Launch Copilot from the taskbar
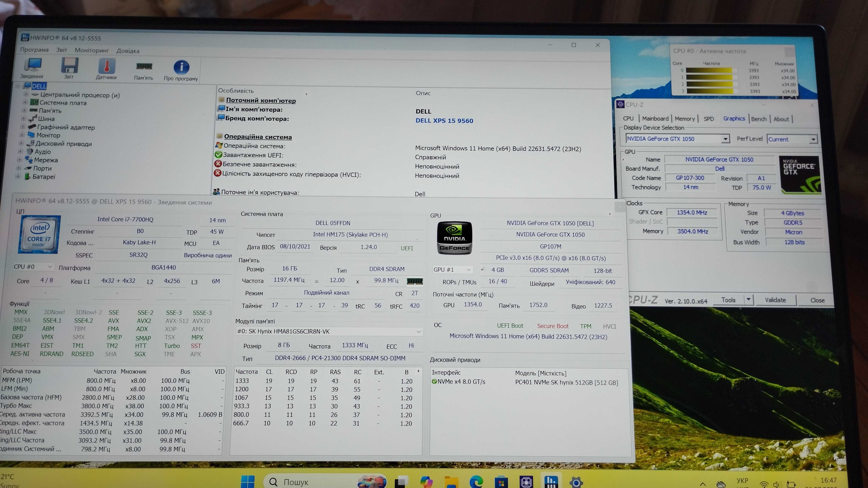This screenshot has width=868, height=488. [x=427, y=482]
